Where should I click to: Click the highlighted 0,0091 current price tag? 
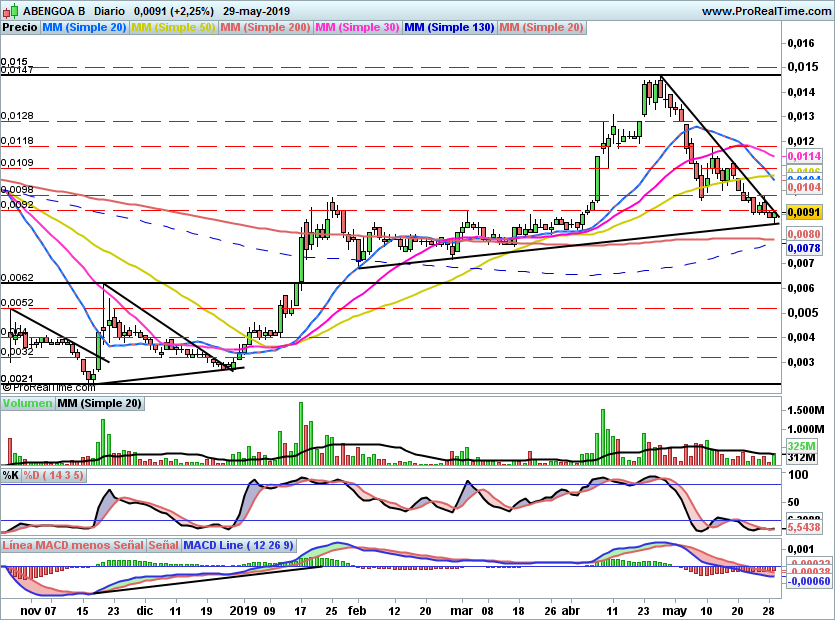(x=804, y=213)
